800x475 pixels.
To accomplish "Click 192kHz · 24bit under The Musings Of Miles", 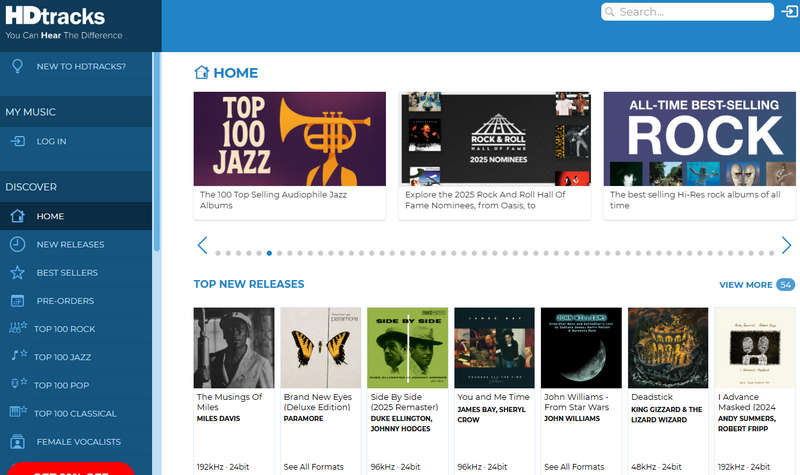I will [223, 467].
